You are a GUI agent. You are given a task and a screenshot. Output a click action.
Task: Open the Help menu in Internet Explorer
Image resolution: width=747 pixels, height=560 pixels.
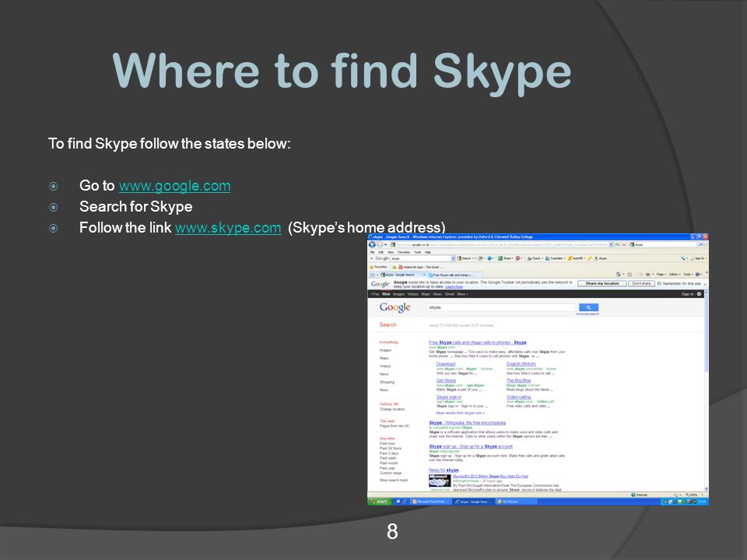click(428, 252)
